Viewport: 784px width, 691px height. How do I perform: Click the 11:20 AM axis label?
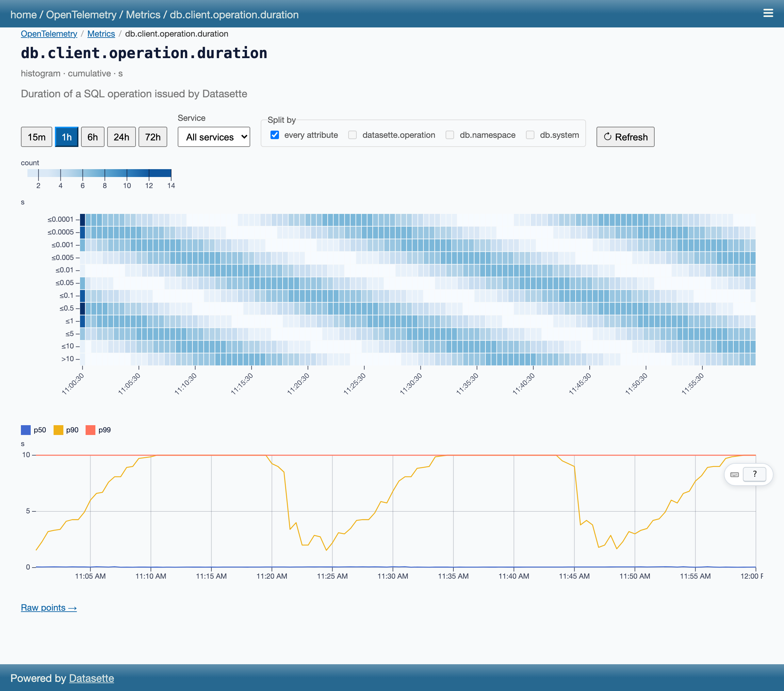tap(271, 576)
